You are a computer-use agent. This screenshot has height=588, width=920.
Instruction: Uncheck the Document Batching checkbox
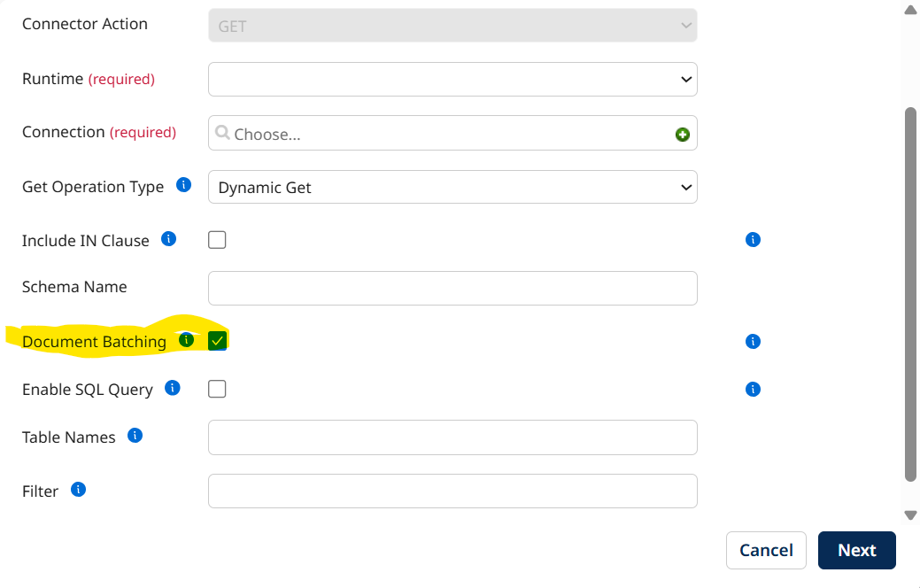point(217,340)
